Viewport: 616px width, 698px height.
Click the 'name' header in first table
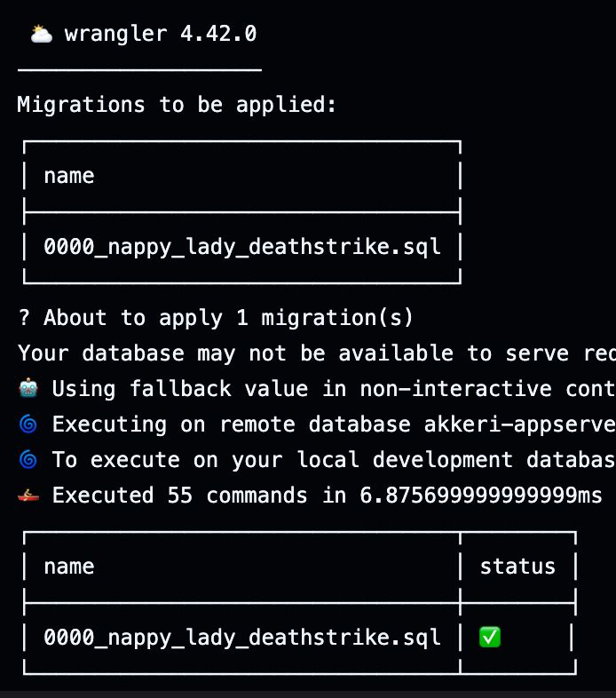pos(69,176)
